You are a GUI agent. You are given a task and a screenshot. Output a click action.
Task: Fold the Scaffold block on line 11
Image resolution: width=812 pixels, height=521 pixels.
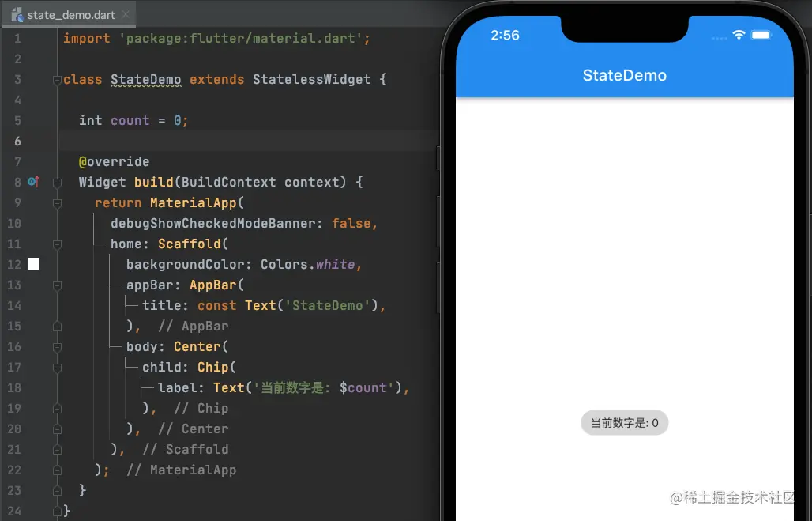tap(57, 244)
